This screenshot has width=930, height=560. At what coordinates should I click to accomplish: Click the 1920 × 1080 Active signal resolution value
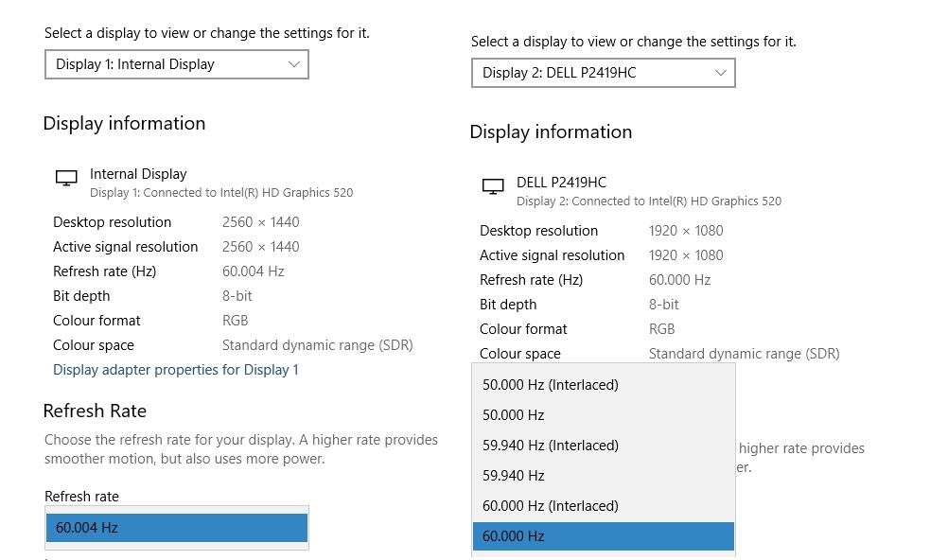pos(686,255)
